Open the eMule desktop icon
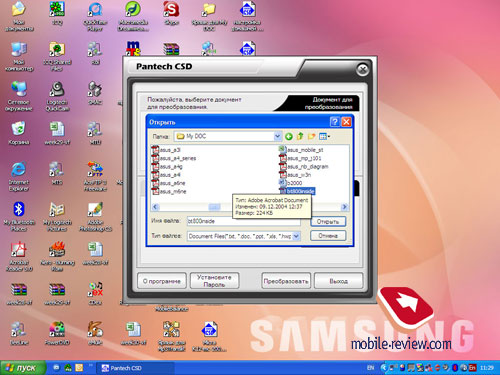 point(95,333)
